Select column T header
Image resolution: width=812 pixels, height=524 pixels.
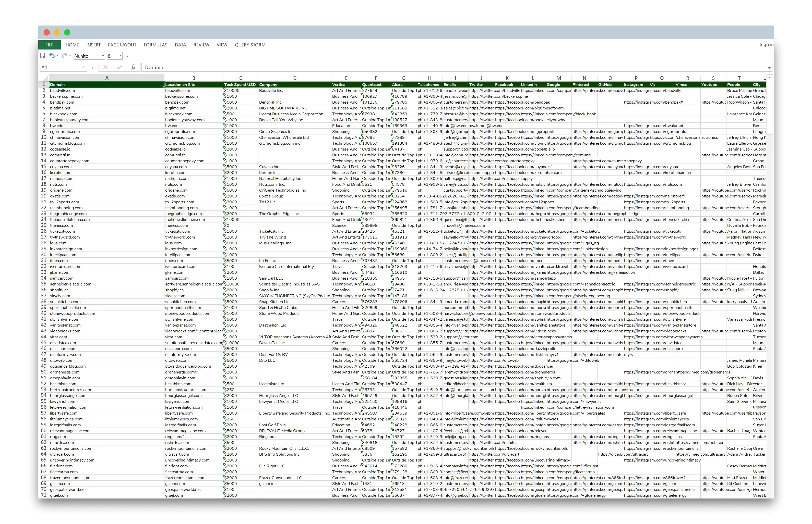739,78
